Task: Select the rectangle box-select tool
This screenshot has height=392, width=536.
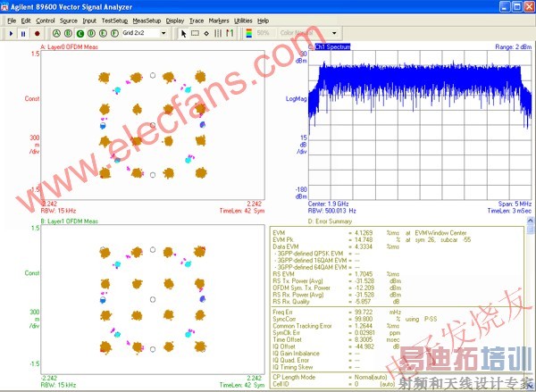Action: click(195, 34)
